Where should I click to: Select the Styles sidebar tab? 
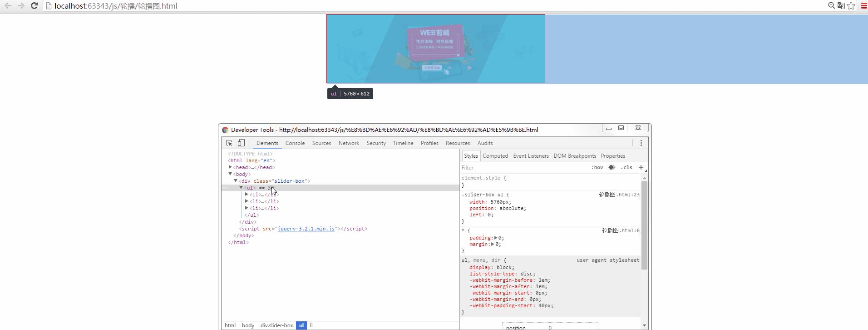pyautogui.click(x=471, y=155)
